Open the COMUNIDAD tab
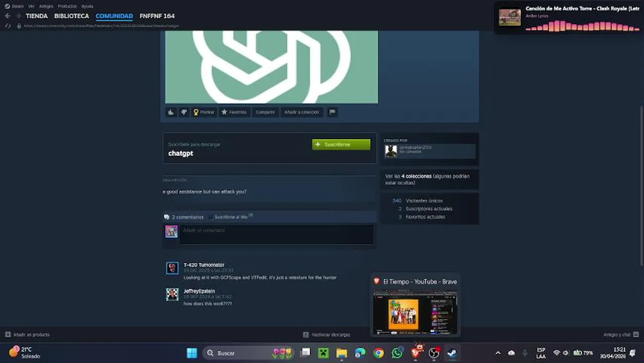644x363 pixels. tap(114, 16)
